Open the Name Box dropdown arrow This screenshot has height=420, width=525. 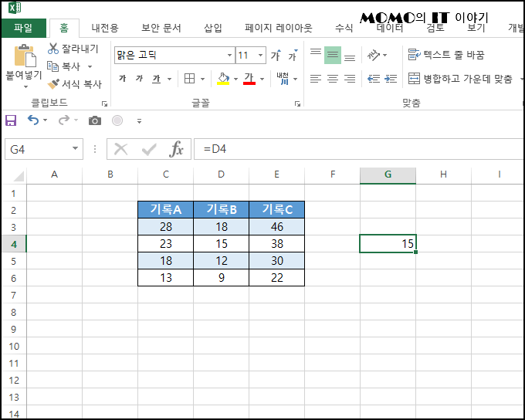point(76,148)
